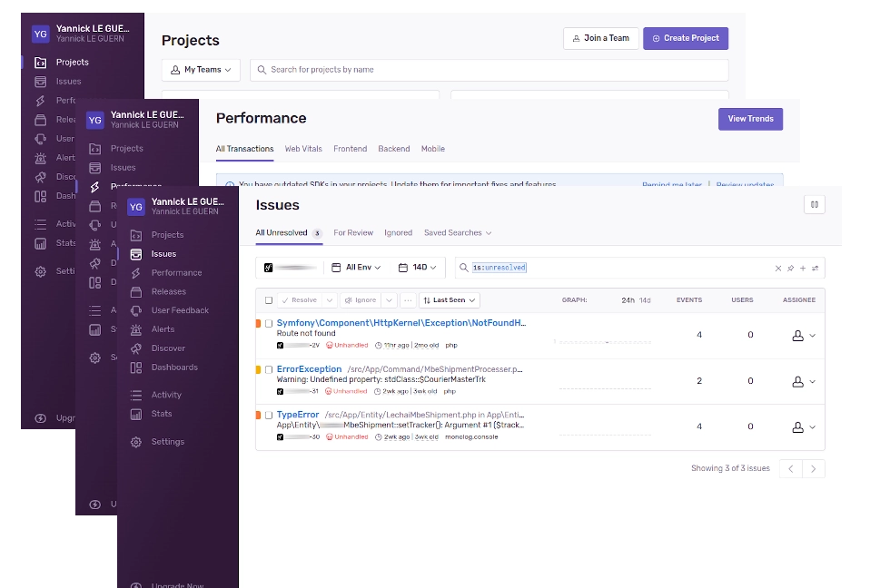The height and width of the screenshot is (588, 890).
Task: Switch to the All Unresolved tab
Action: [289, 233]
